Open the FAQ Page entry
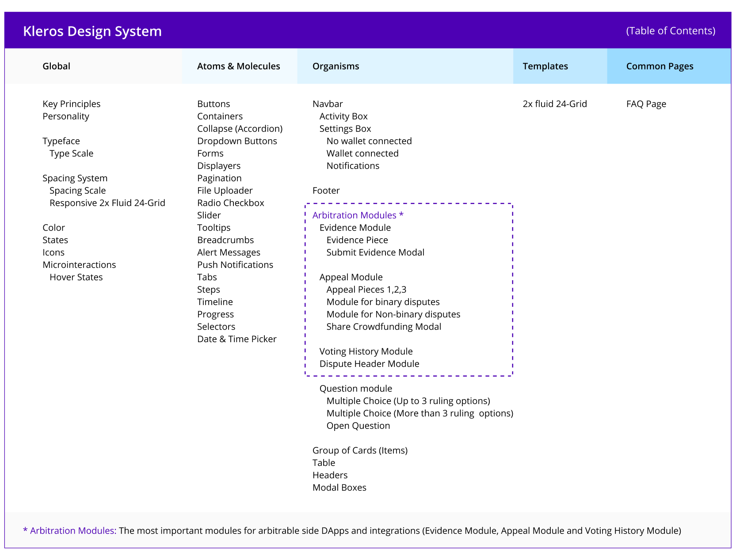Image resolution: width=736 pixels, height=560 pixels. point(646,104)
